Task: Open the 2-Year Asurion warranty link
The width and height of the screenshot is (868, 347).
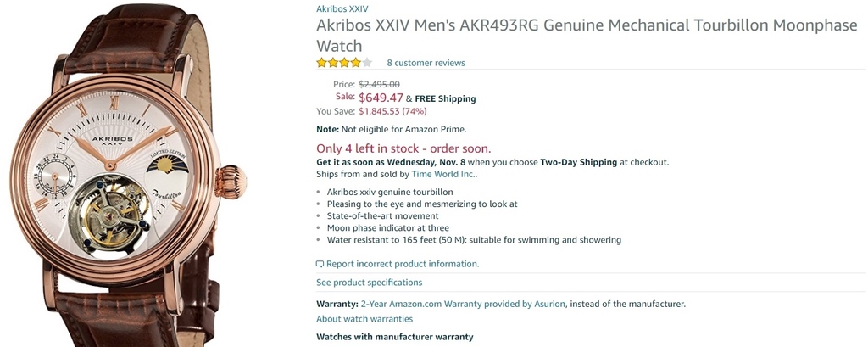Action: [x=463, y=304]
